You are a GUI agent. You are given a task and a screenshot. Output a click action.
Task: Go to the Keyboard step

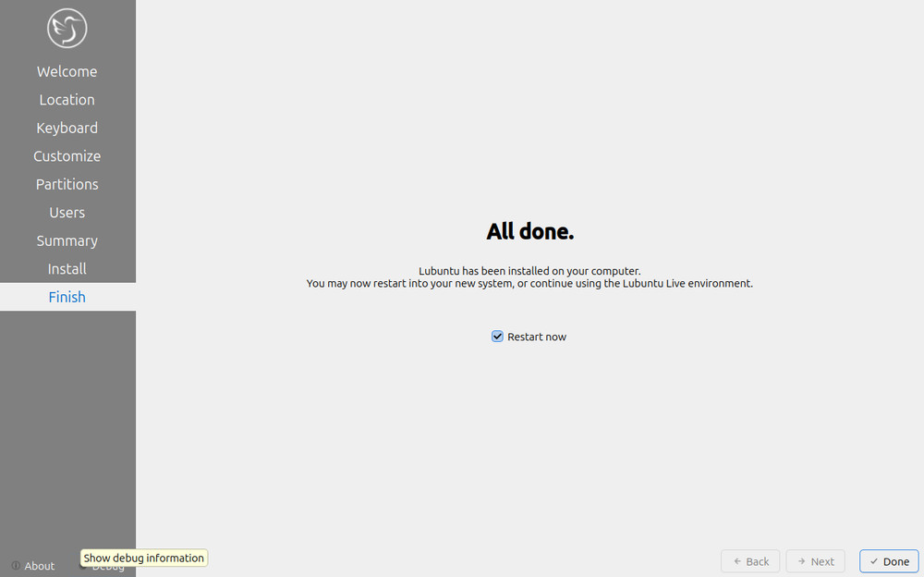67,128
